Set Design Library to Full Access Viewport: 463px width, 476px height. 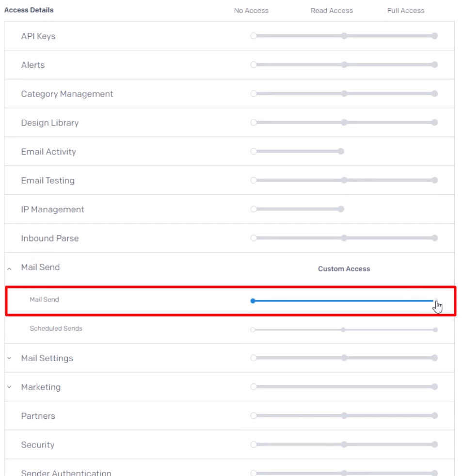tap(435, 123)
